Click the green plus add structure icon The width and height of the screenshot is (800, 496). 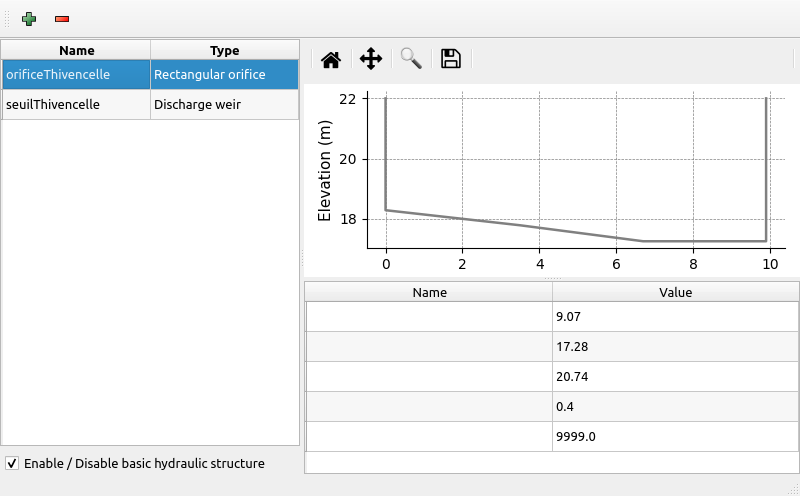point(28,19)
